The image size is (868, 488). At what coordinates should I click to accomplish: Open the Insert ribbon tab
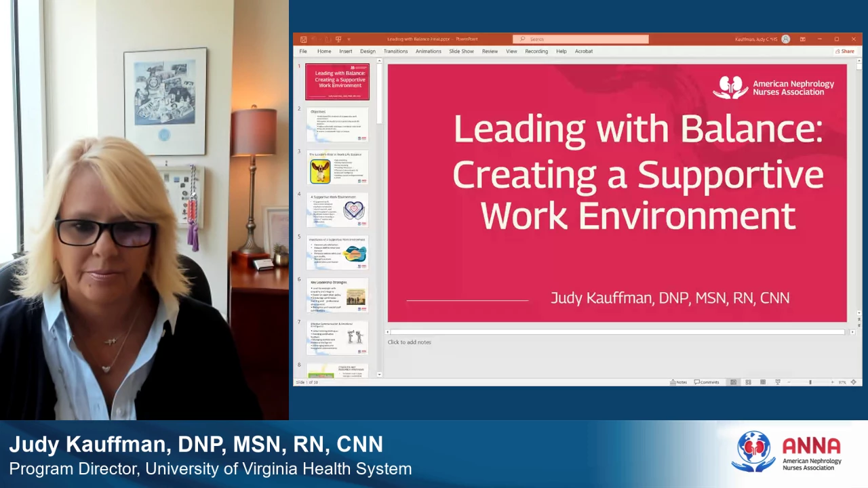pyautogui.click(x=346, y=52)
